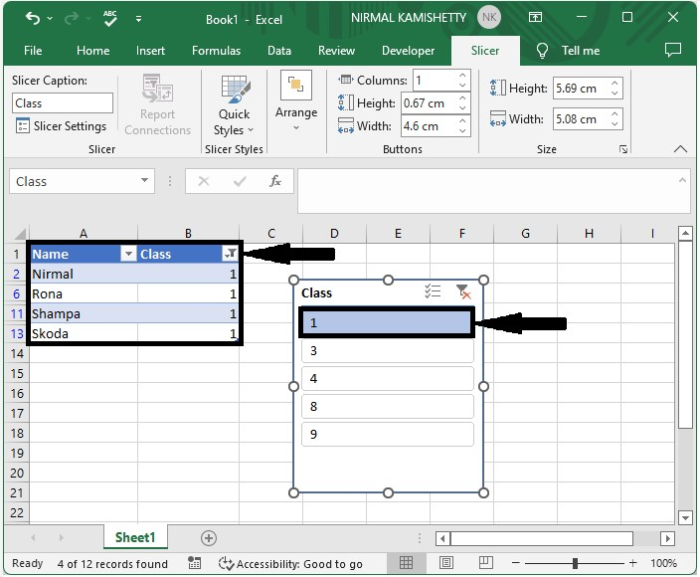Open Accessibility: Good to go status

tap(291, 564)
